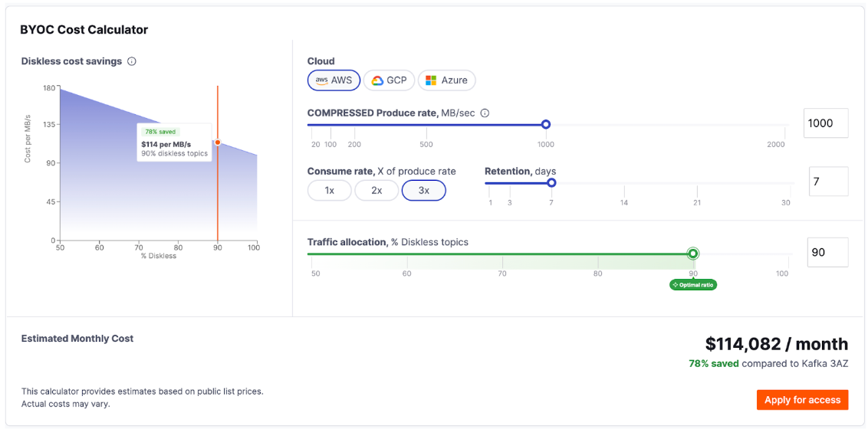This screenshot has height=429, width=868.
Task: Click the Retention input showing 7
Action: (829, 182)
